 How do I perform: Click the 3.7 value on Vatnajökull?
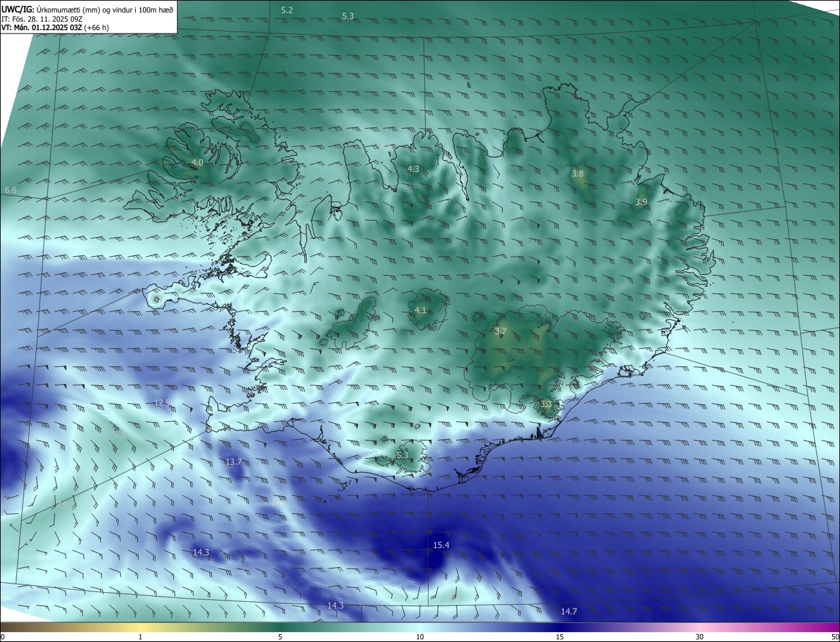(x=500, y=332)
